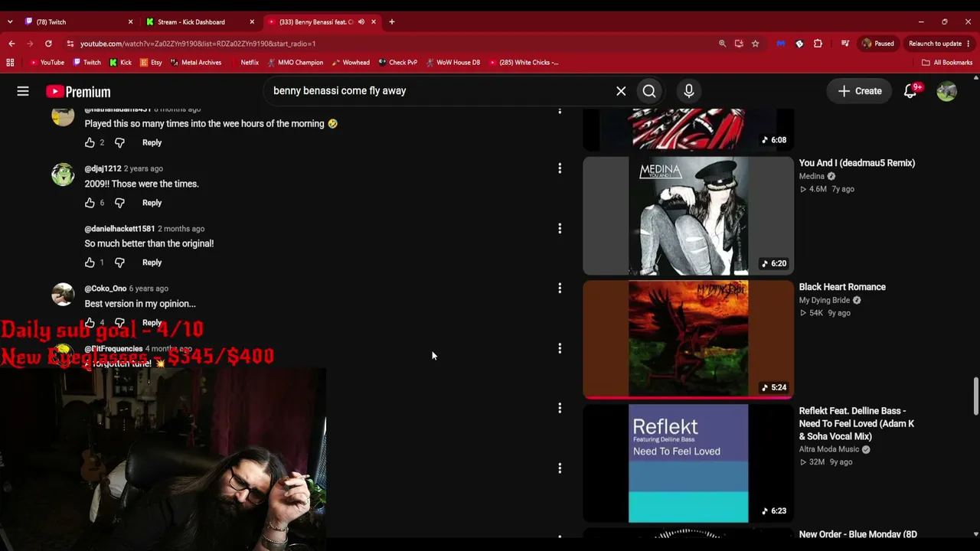Mute the Benny Benassi tab audio icon
Image resolution: width=980 pixels, height=551 pixels.
(361, 22)
